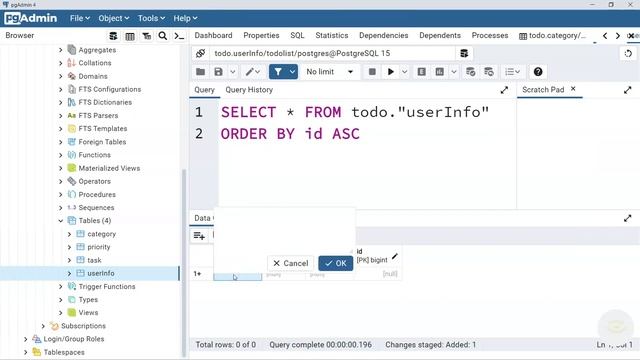The image size is (640, 360).
Task: Click the Stop query square button
Action: 372,72
